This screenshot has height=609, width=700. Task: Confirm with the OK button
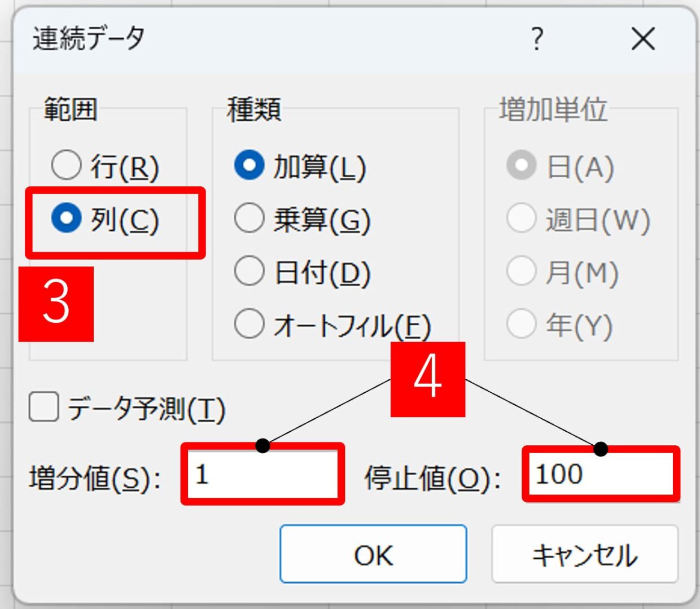373,554
